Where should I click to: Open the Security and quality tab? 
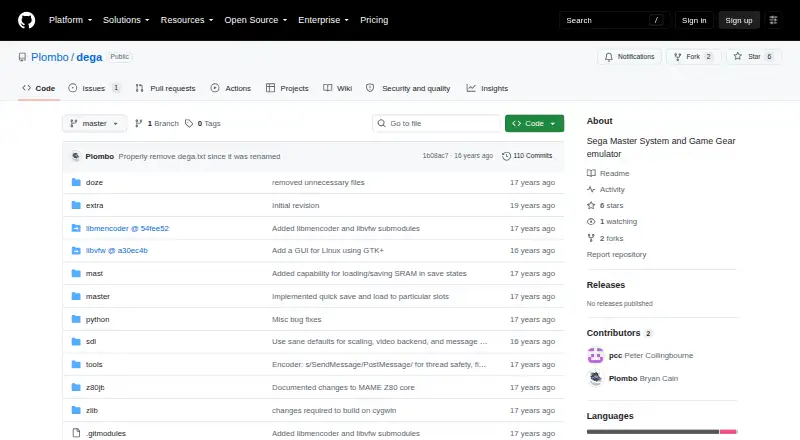tap(408, 88)
